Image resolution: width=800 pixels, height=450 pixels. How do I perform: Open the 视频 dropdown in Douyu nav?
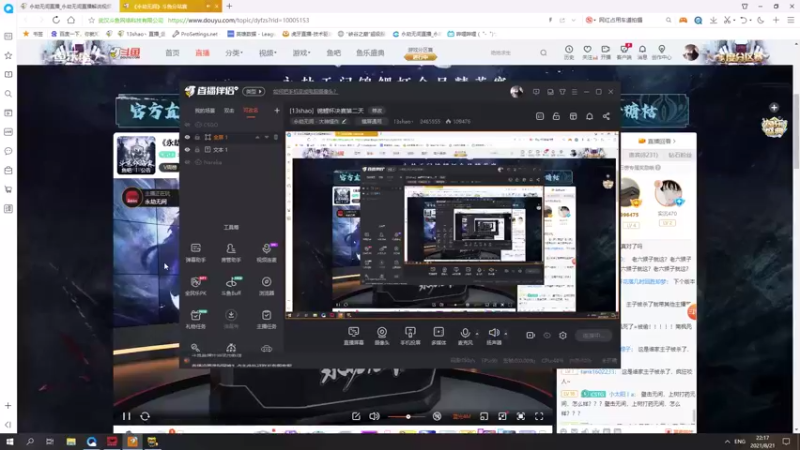pyautogui.click(x=267, y=53)
